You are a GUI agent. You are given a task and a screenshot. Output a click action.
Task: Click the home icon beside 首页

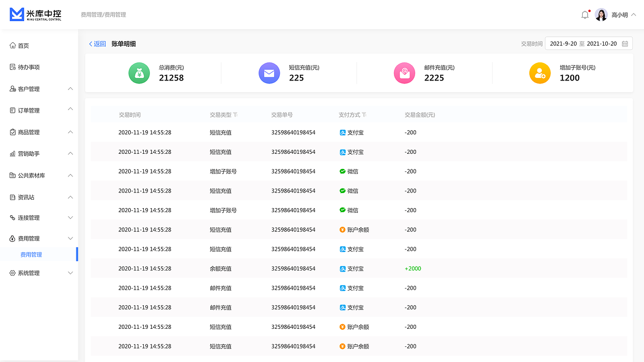(x=13, y=46)
